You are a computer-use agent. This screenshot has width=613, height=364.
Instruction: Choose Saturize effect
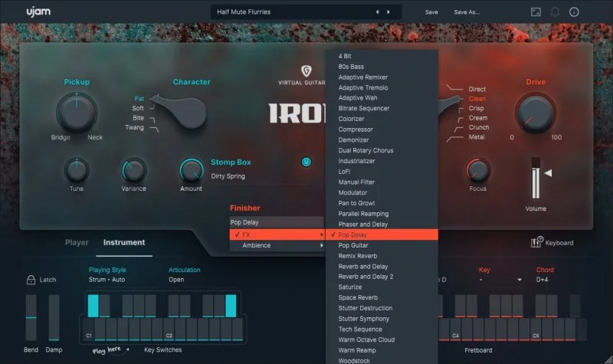click(382, 287)
